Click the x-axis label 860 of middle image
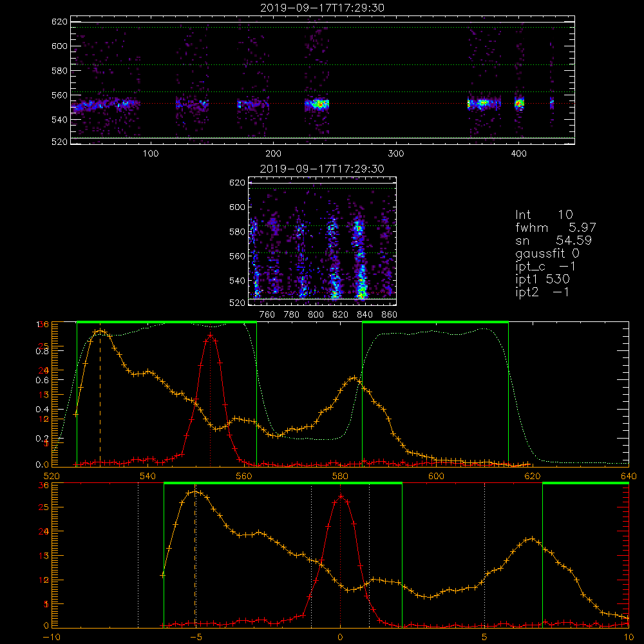This screenshot has height=644, width=644. [x=390, y=315]
